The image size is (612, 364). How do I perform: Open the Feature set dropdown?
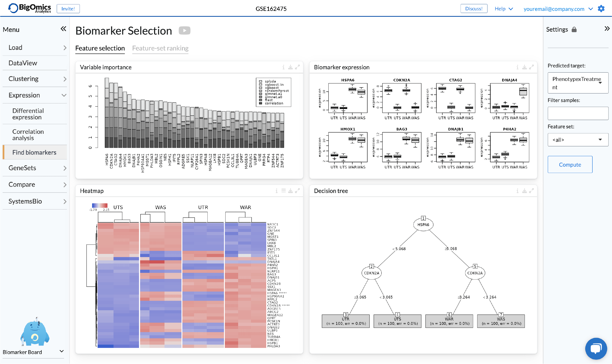click(578, 140)
